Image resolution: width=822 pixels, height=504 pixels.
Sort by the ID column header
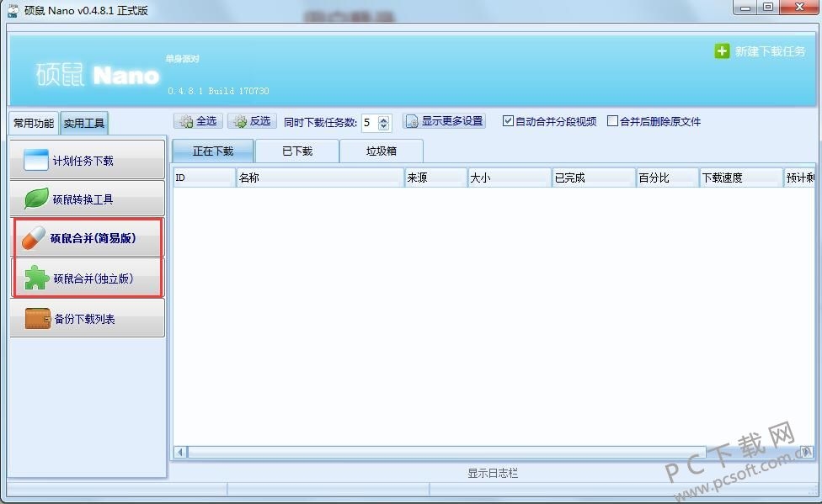pyautogui.click(x=205, y=178)
